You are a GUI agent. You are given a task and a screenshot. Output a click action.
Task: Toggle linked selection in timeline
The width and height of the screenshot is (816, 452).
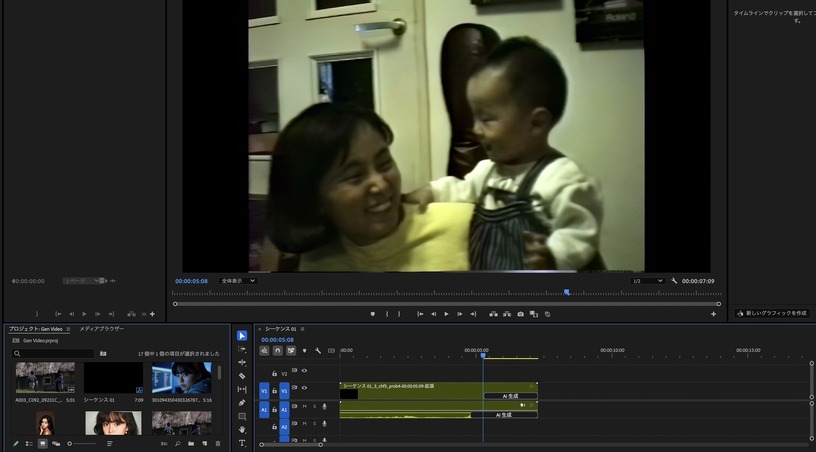[x=291, y=351]
